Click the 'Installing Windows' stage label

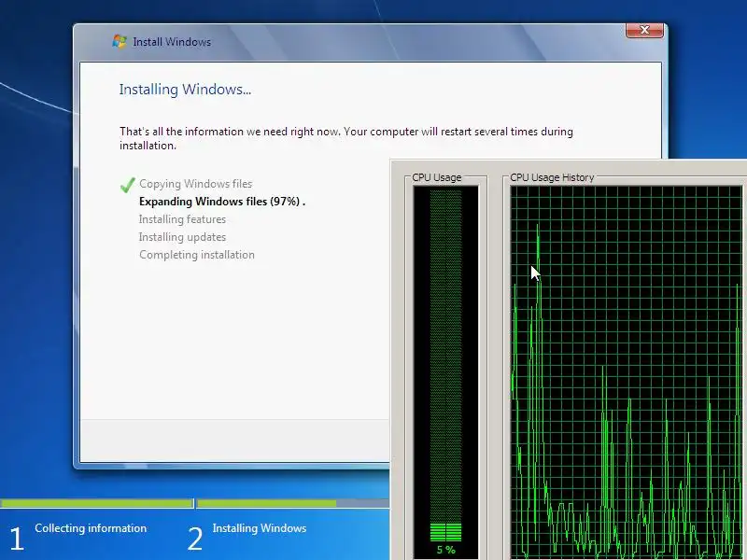[x=260, y=528]
